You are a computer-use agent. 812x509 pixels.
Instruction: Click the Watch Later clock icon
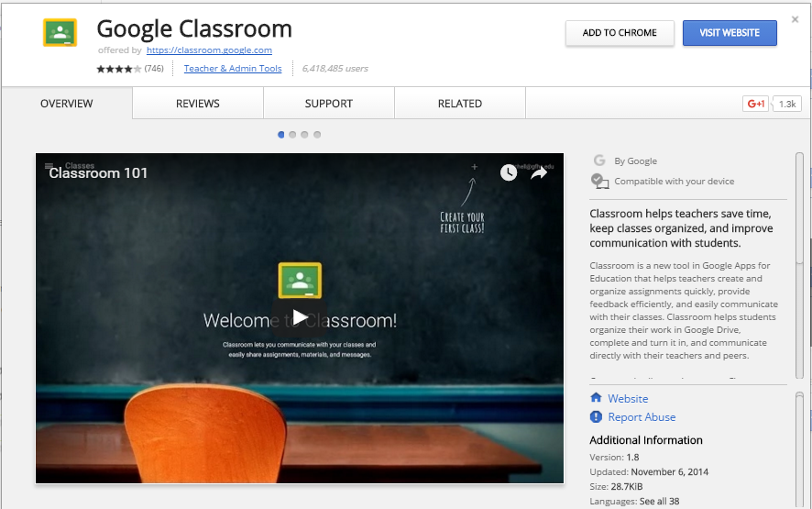coord(509,172)
